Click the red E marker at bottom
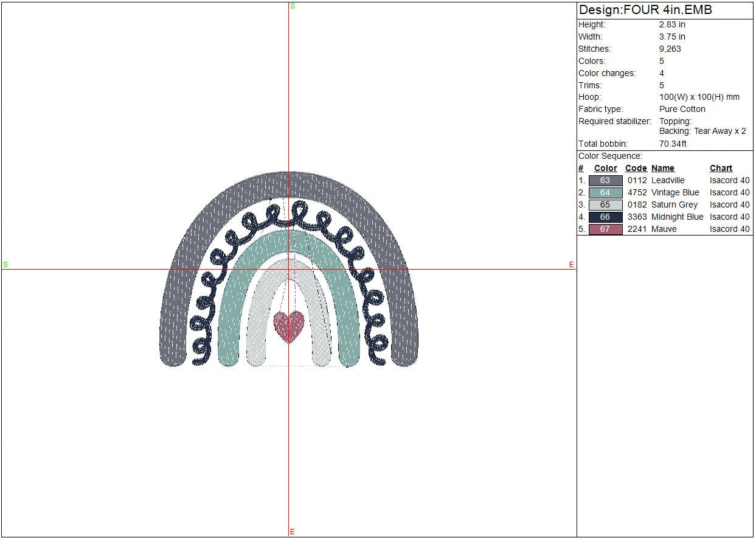Image resolution: width=756 pixels, height=538 pixels. point(293,532)
